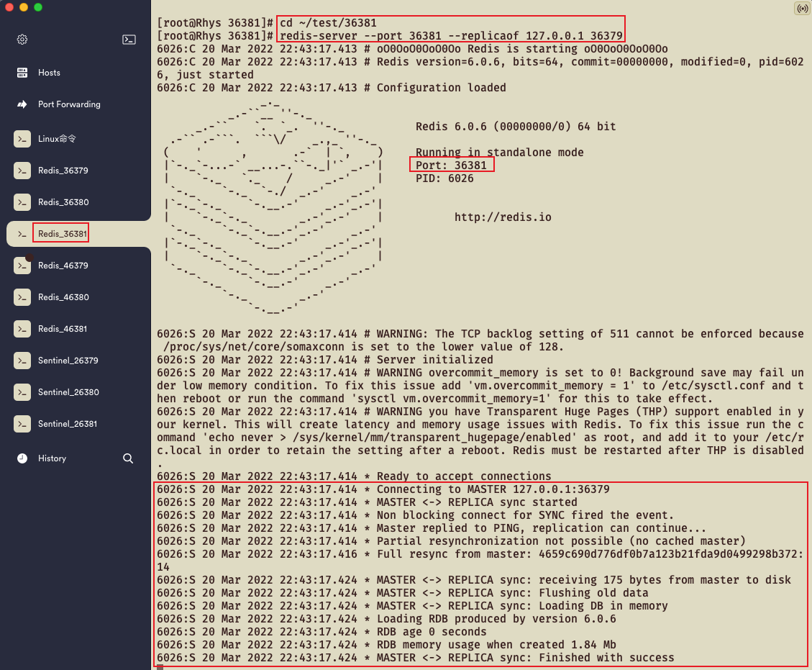Switch to Sentinel_26379 terminal tab
812x670 pixels.
tap(68, 360)
